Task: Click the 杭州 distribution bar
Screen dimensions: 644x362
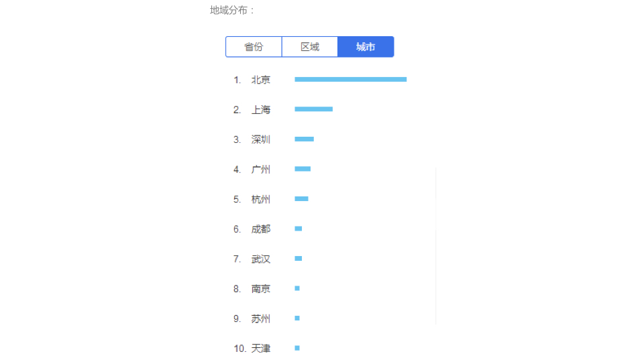Action: (301, 199)
